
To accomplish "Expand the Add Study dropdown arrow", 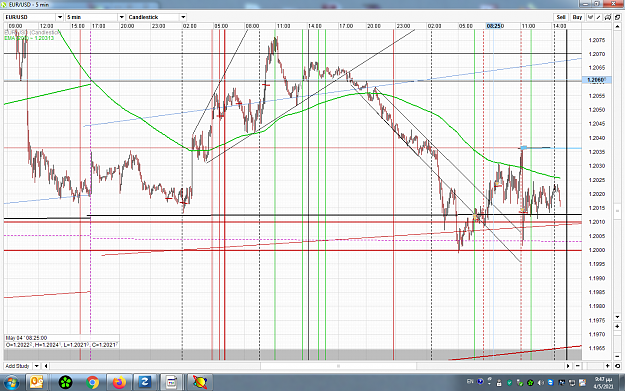I will [36, 366].
